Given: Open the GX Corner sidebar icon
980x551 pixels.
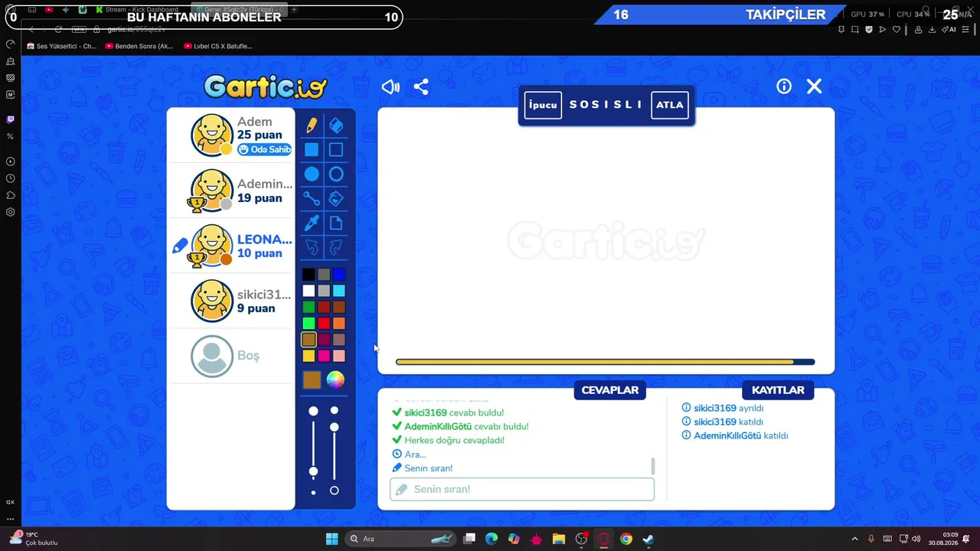Looking at the screenshot, I should [11, 502].
